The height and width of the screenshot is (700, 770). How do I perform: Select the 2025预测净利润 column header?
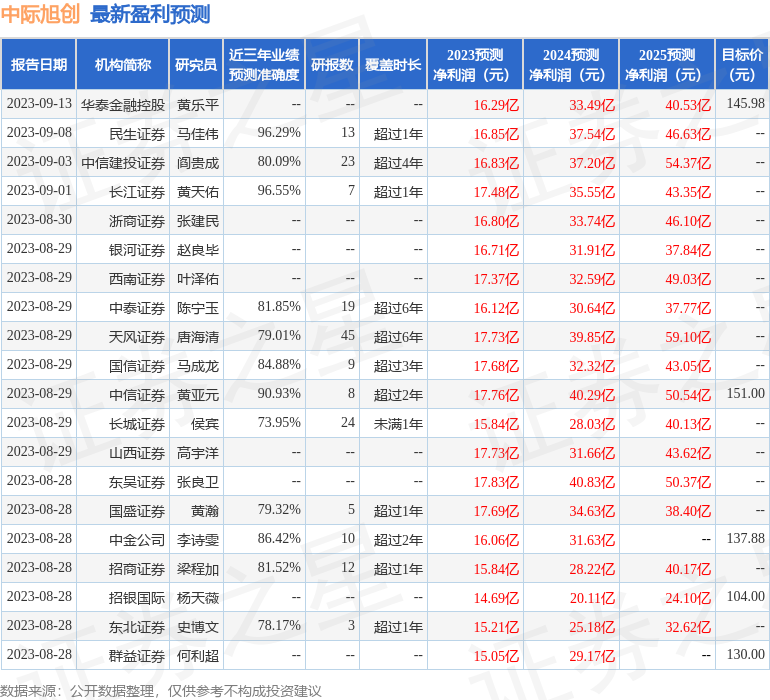(x=667, y=64)
